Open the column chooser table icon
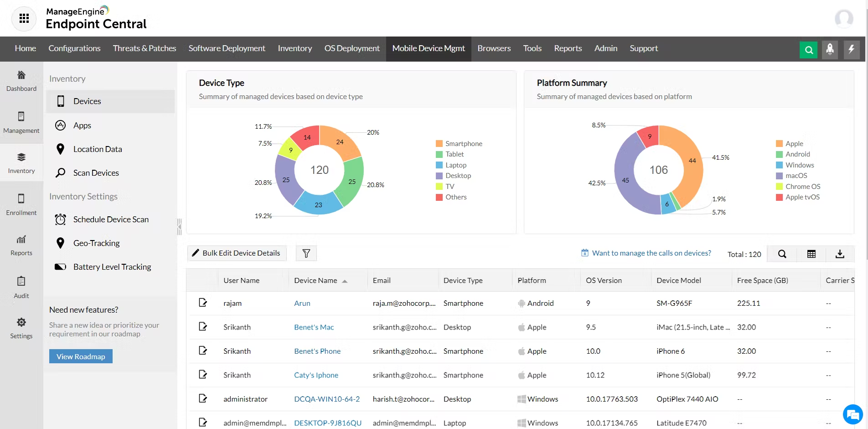Image resolution: width=868 pixels, height=429 pixels. 811,254
